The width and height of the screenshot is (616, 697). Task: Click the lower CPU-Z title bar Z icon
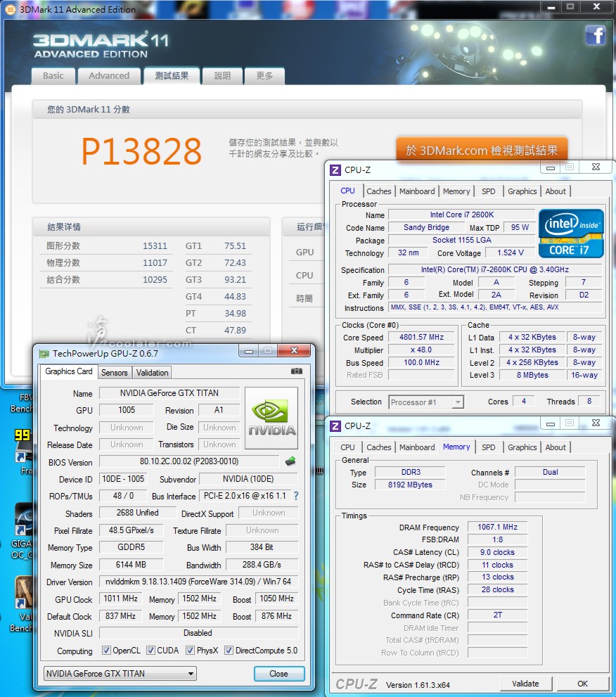point(335,426)
